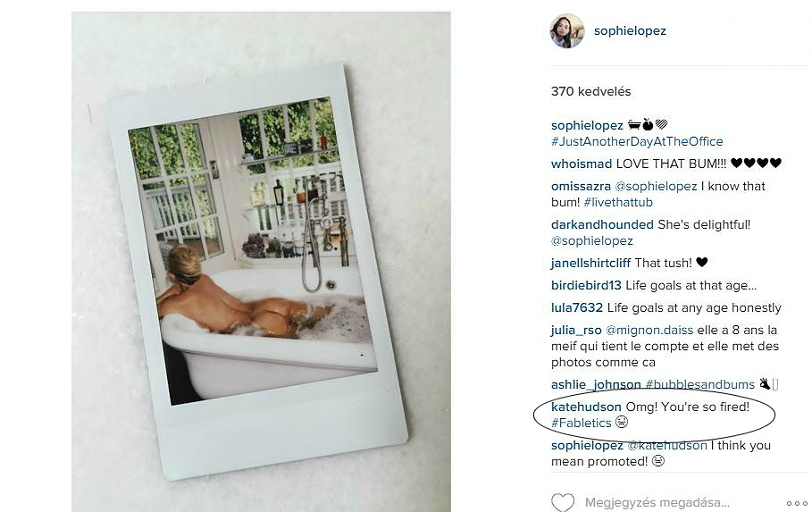Click sophielopez profile avatar picture
Screen dimensions: 812x512
click(x=566, y=31)
